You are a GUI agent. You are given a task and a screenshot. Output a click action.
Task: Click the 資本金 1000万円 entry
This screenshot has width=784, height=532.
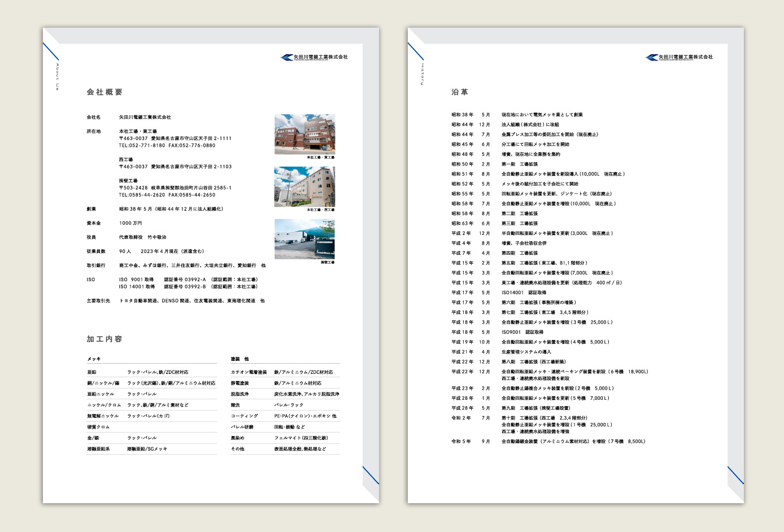point(130,223)
